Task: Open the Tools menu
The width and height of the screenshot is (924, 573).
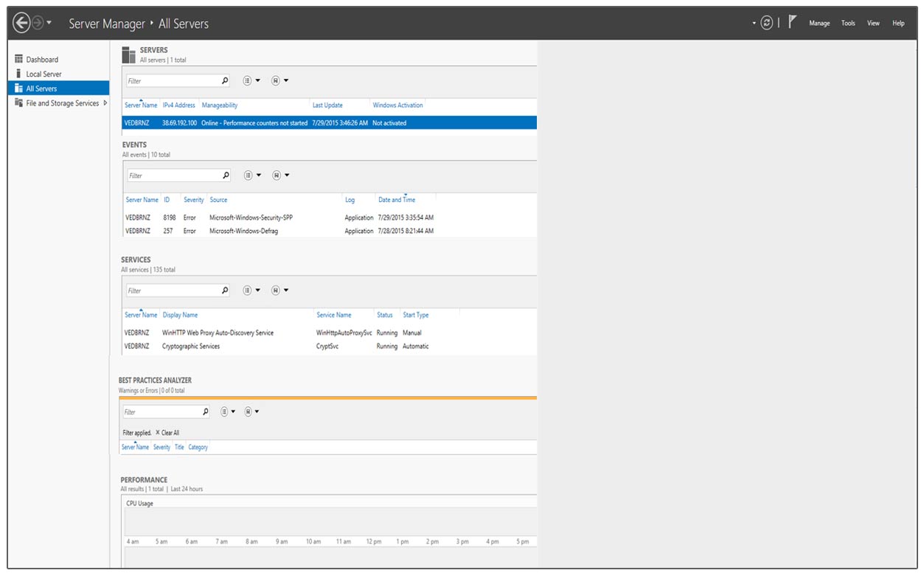Action: 848,23
